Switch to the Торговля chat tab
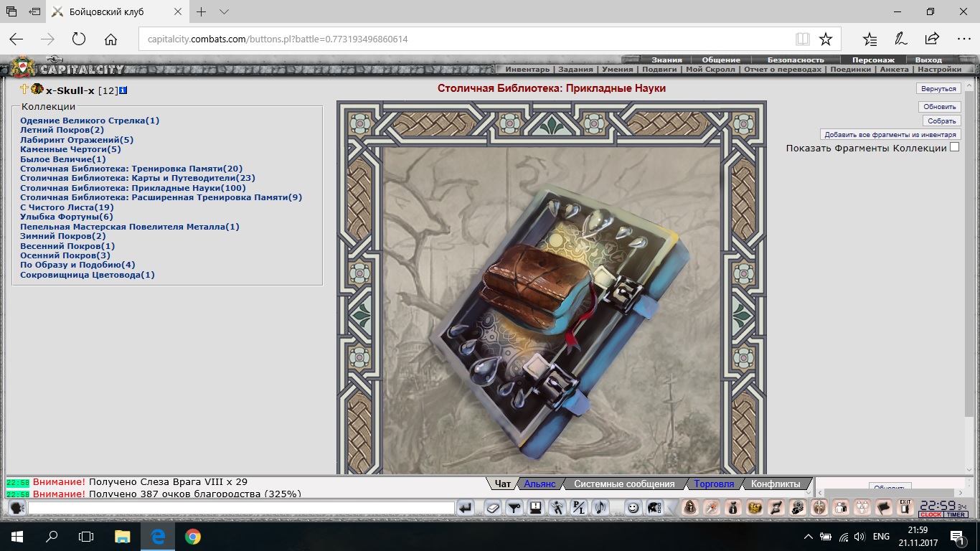The width and height of the screenshot is (980, 551). (x=714, y=484)
